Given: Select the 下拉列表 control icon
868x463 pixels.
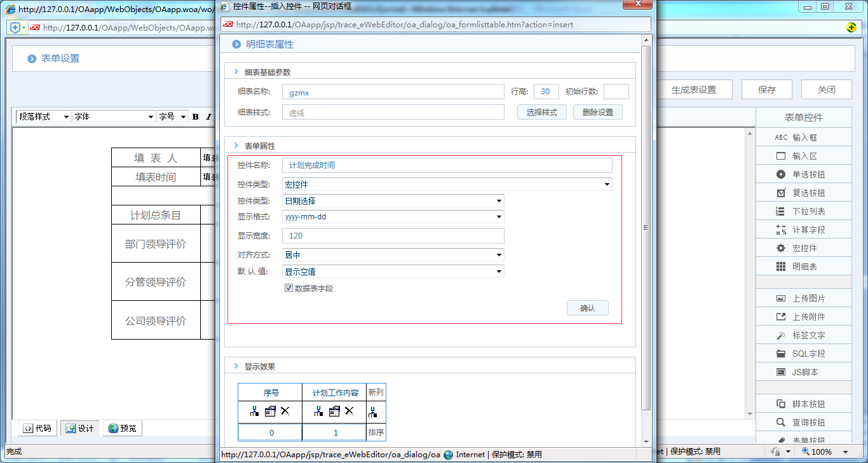Looking at the screenshot, I should pos(803,211).
